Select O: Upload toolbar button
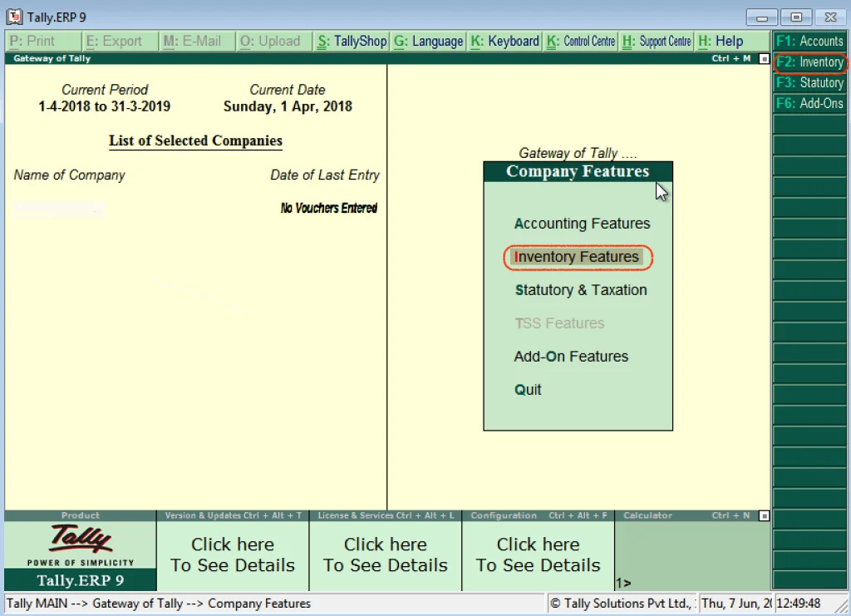The height and width of the screenshot is (616, 851). click(274, 42)
